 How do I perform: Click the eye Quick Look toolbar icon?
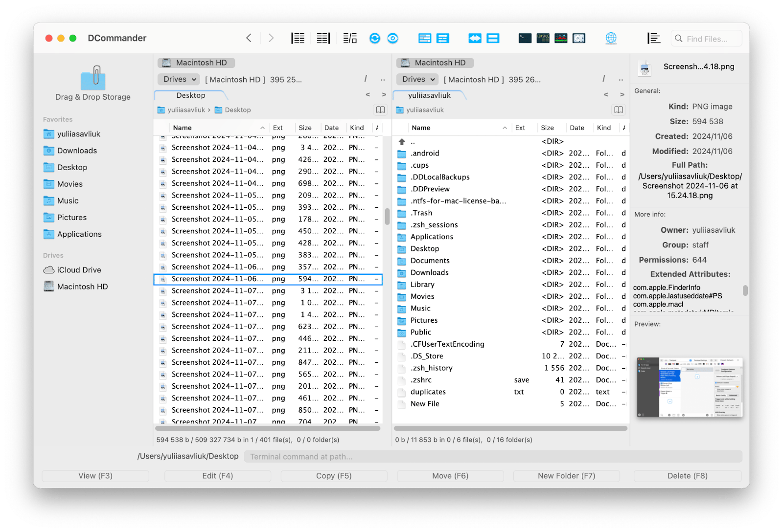tap(392, 39)
